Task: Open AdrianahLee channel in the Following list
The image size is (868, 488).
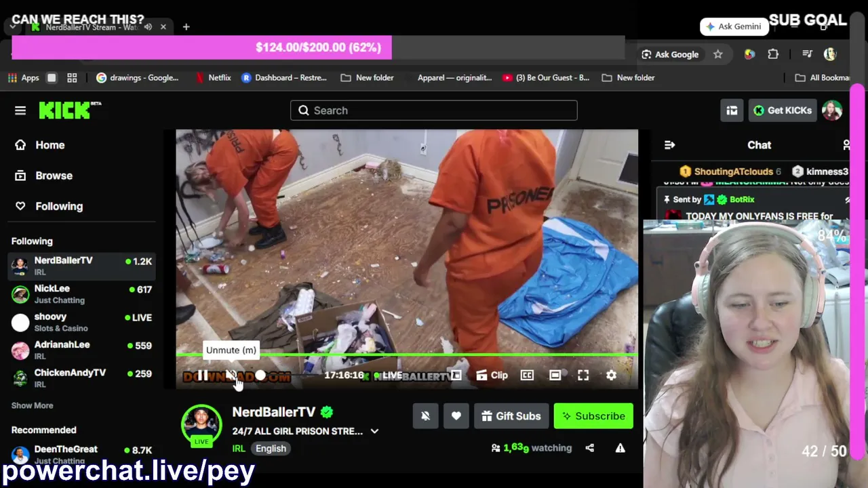Action: (x=81, y=350)
